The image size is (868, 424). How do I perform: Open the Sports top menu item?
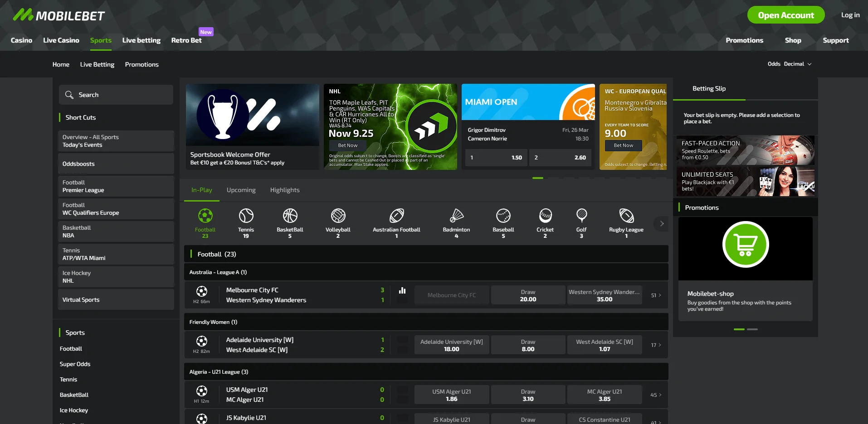tap(101, 40)
